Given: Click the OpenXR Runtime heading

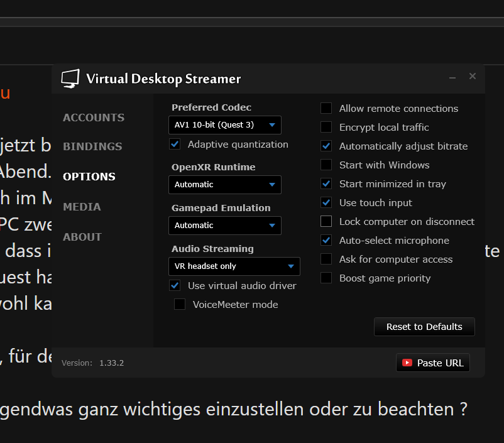Looking at the screenshot, I should (x=214, y=167).
